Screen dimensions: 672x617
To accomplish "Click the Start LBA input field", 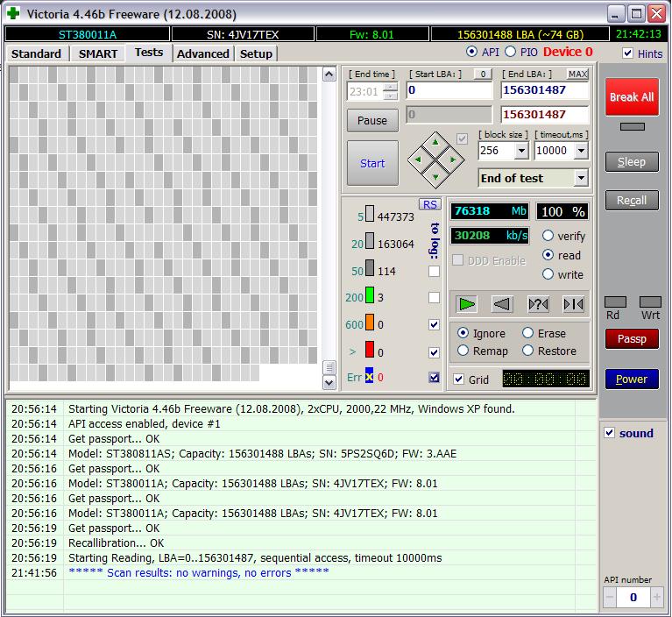I will (449, 90).
